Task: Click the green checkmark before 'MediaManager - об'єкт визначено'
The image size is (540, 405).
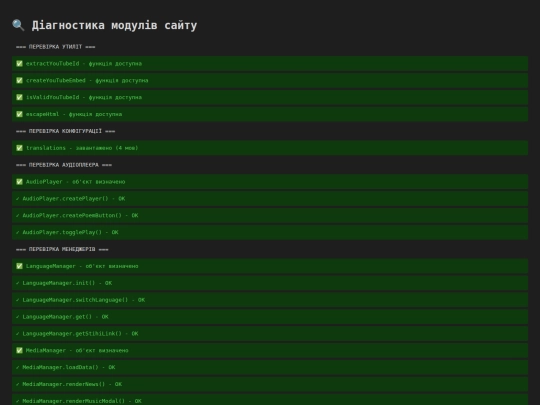Action: pyautogui.click(x=19, y=350)
